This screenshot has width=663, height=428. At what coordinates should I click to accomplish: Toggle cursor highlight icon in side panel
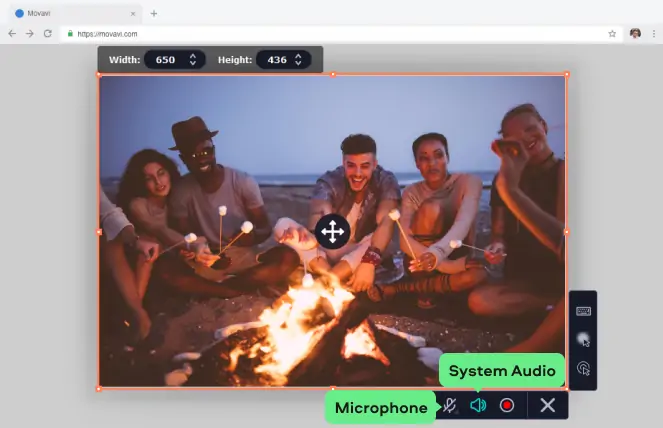coord(584,340)
